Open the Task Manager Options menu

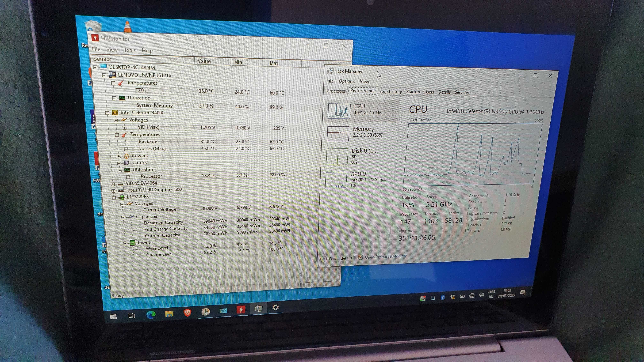346,81
